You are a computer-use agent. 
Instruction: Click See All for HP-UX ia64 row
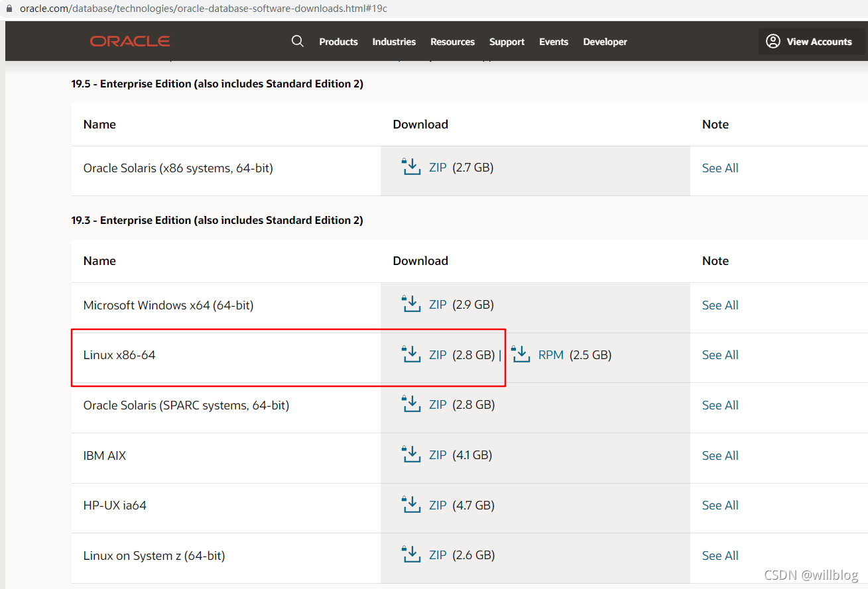point(720,506)
